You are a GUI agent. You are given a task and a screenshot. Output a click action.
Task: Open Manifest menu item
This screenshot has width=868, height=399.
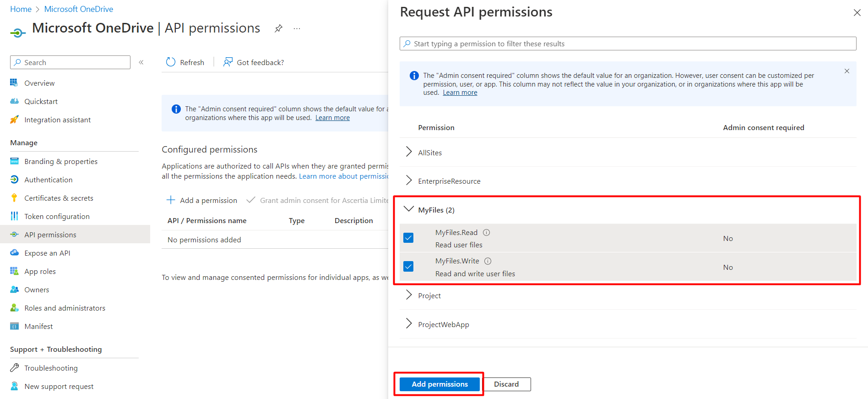[x=38, y=326]
